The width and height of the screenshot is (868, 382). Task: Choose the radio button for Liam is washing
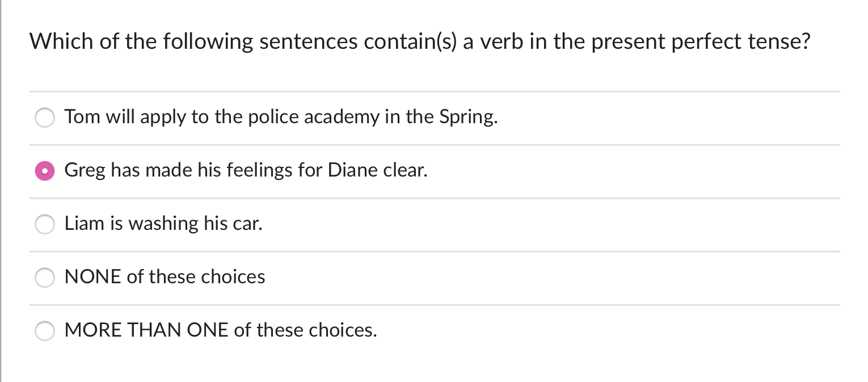pos(45,224)
